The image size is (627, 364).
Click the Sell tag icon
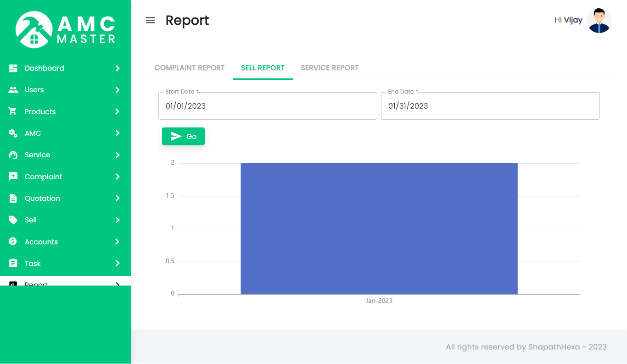coord(13,220)
